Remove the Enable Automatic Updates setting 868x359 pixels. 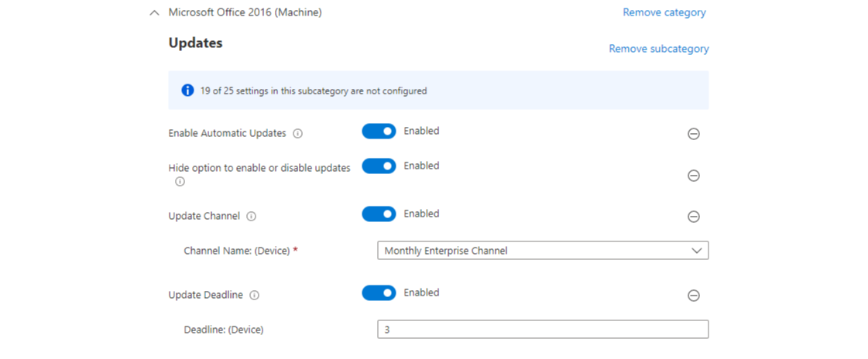693,133
